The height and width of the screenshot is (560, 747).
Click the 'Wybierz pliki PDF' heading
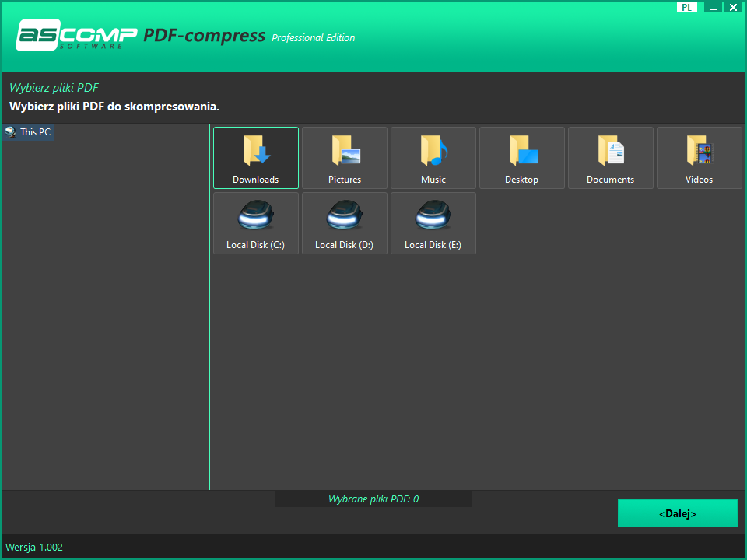tap(54, 88)
